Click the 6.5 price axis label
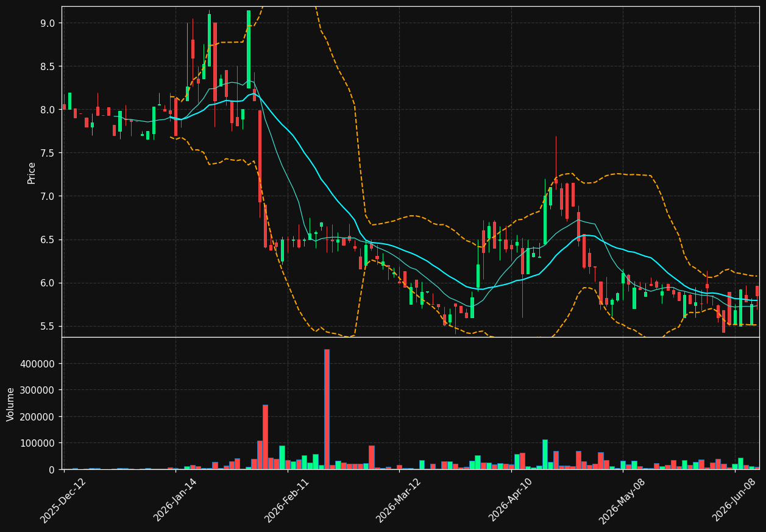The width and height of the screenshot is (766, 532). [48, 239]
